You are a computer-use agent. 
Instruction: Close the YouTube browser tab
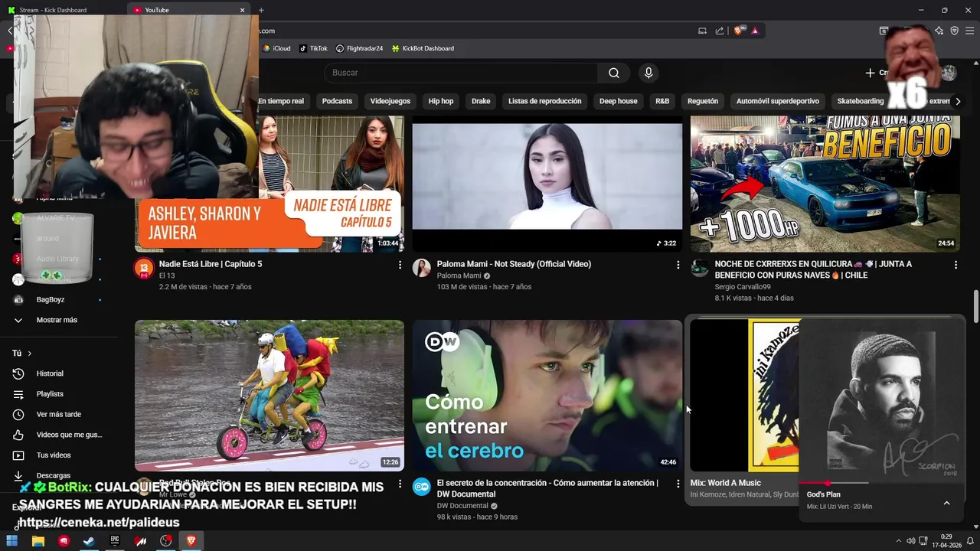pyautogui.click(x=243, y=10)
